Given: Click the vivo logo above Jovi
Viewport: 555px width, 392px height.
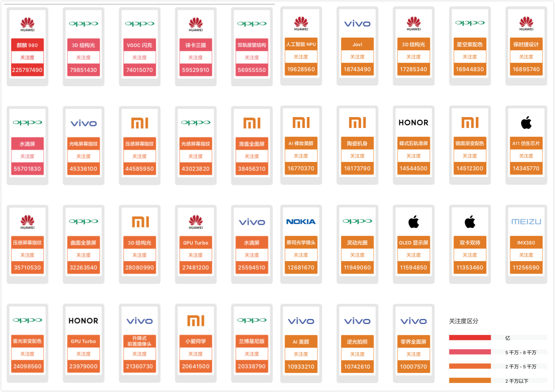Looking at the screenshot, I should click(357, 24).
